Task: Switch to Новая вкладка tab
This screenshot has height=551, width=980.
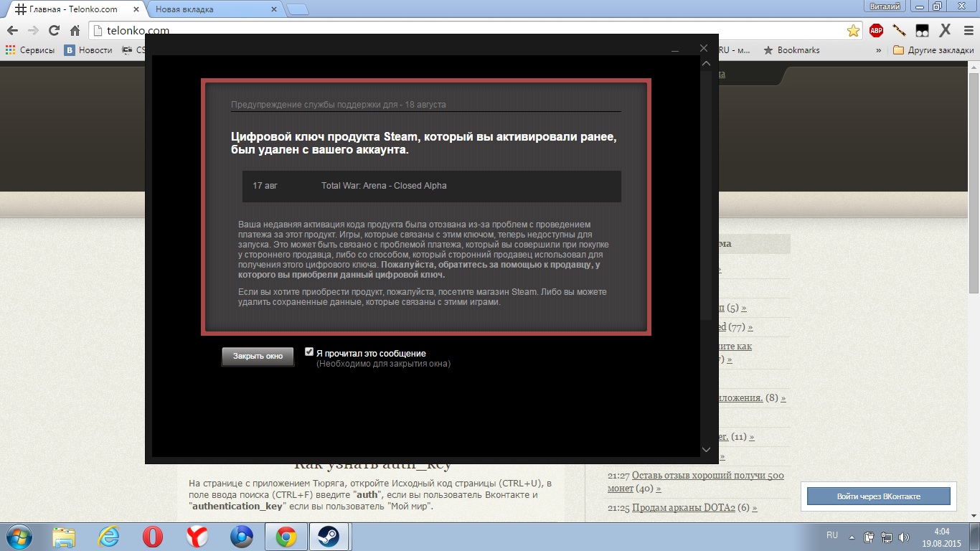Action: coord(208,9)
